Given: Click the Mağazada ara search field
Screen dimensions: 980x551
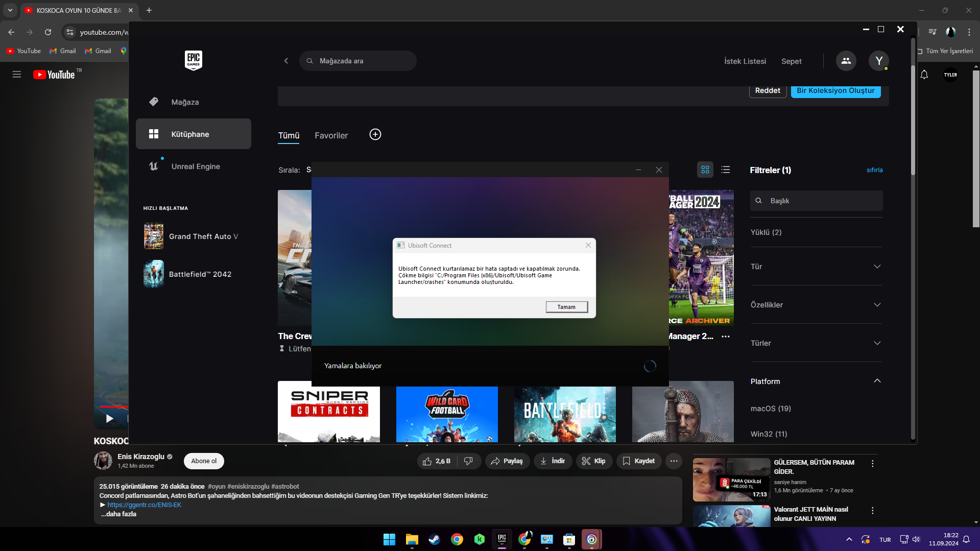Looking at the screenshot, I should click(x=358, y=61).
